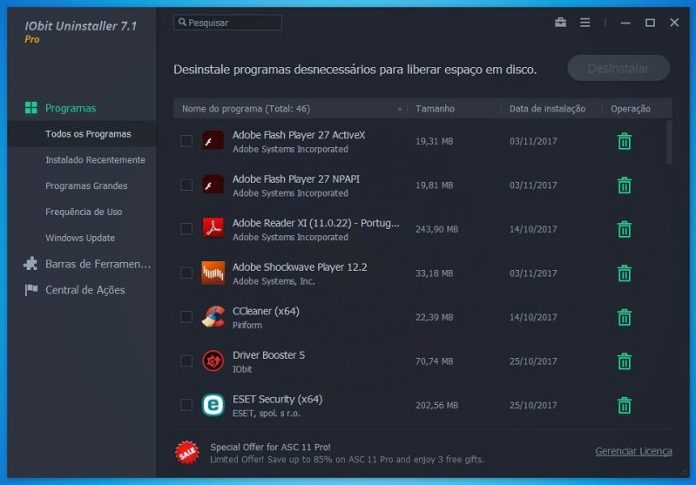Screen dimensions: 696x485
Task: Sort list by Tamanho column
Action: [435, 109]
